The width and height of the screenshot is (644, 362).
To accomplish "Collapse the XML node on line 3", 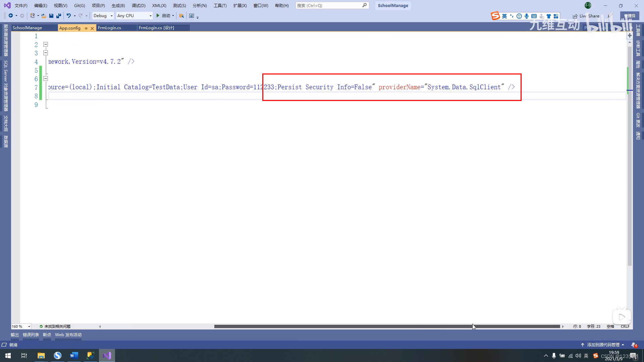I will (x=46, y=53).
